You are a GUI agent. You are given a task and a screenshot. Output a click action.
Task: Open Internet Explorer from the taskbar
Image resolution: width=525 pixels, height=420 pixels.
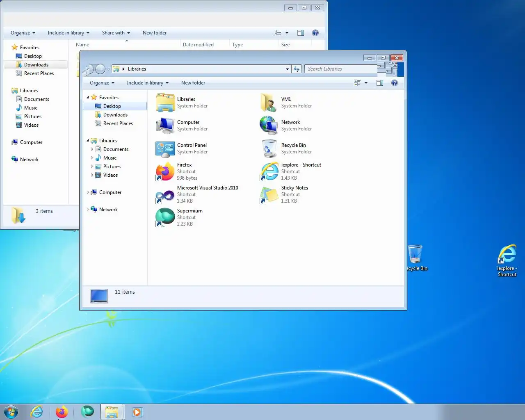click(37, 412)
